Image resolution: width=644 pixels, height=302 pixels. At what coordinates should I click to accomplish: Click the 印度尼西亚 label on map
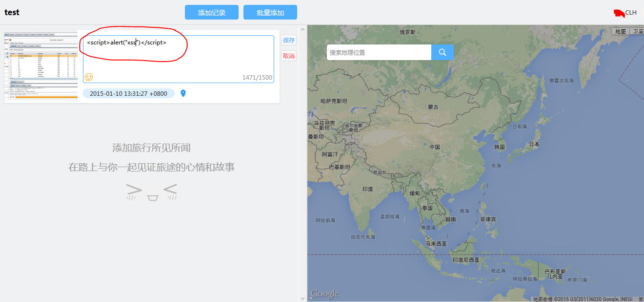(x=466, y=260)
